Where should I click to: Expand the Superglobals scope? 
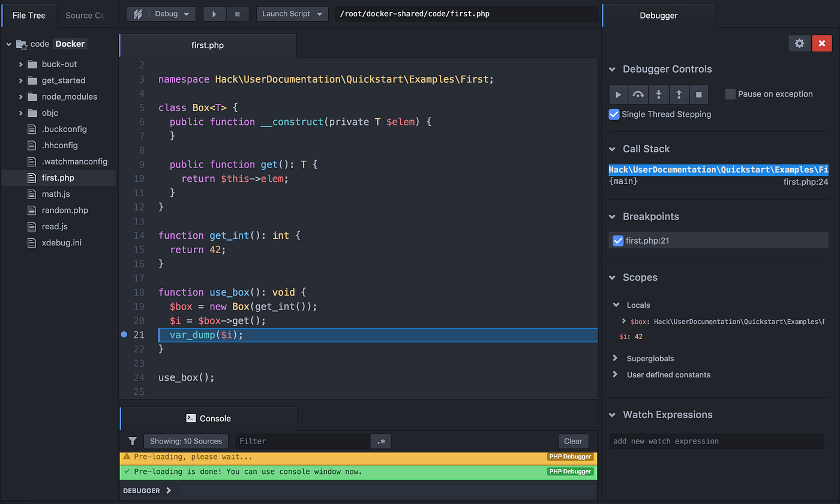[615, 358]
